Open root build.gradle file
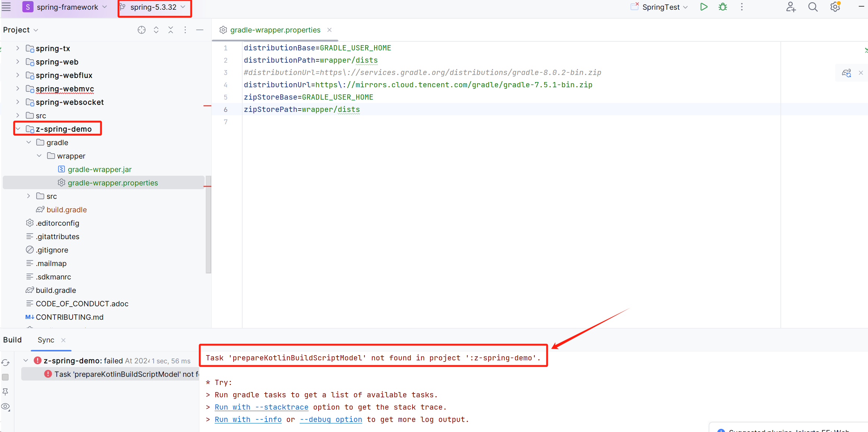Viewport: 868px width, 432px height. 56,290
